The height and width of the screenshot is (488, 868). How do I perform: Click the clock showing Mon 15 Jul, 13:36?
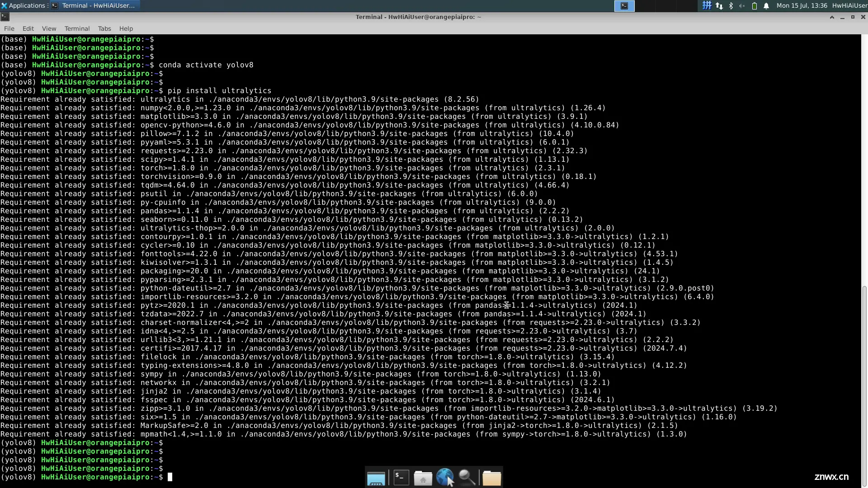pyautogui.click(x=802, y=5)
